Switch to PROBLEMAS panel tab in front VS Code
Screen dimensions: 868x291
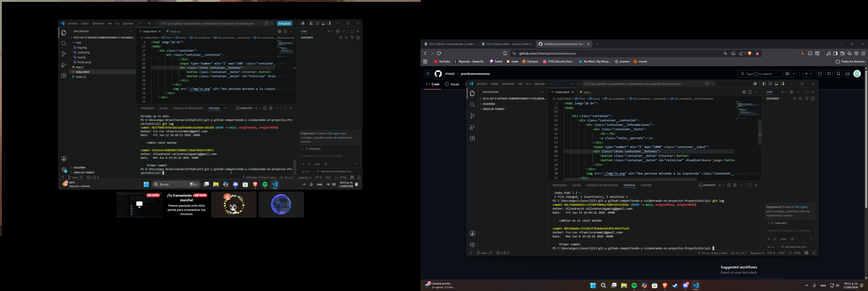tap(560, 185)
